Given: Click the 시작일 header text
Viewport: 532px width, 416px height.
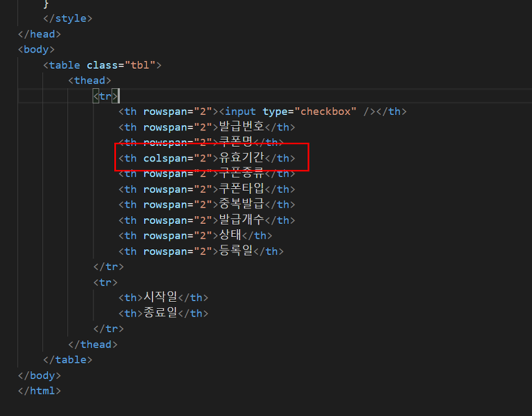Looking at the screenshot, I should click(160, 298).
